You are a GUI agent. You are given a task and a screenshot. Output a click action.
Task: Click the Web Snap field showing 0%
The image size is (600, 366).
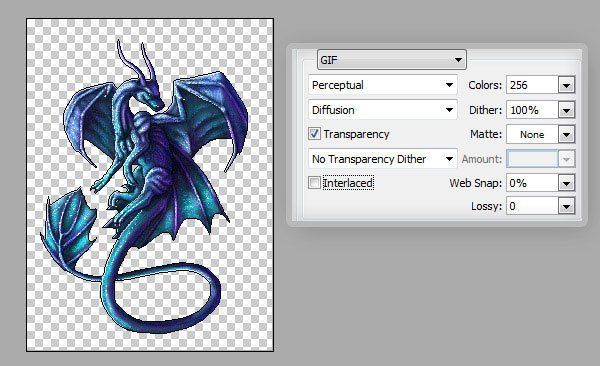pos(532,183)
